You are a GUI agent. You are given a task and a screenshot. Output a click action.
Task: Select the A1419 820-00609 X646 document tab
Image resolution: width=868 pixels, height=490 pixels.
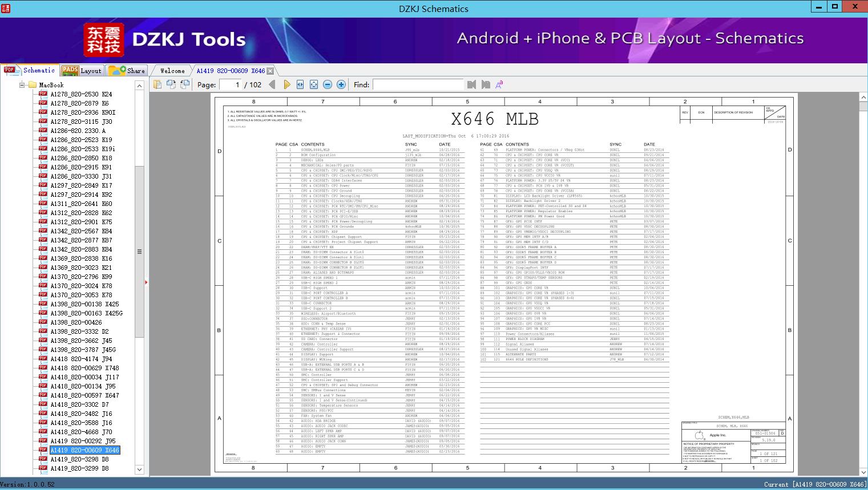click(x=231, y=71)
